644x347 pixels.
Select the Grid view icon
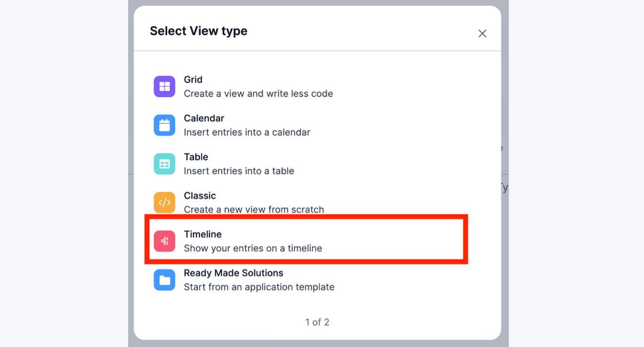click(x=164, y=86)
